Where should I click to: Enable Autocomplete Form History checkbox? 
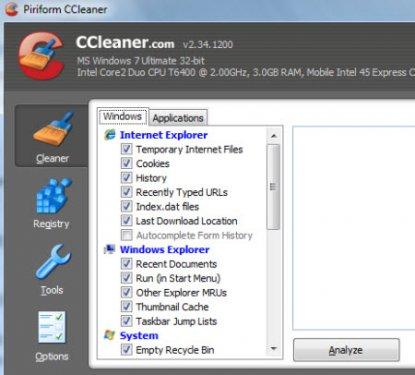[126, 235]
